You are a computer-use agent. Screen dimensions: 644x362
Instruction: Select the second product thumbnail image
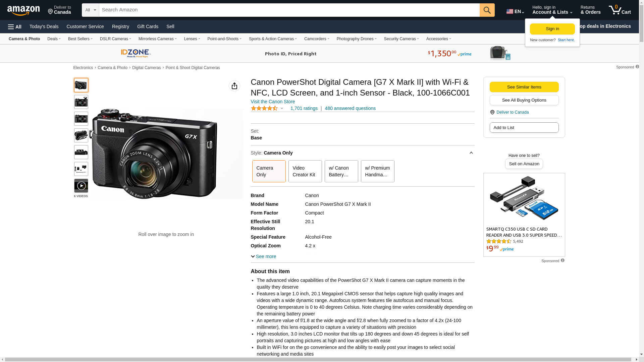pos(81,102)
